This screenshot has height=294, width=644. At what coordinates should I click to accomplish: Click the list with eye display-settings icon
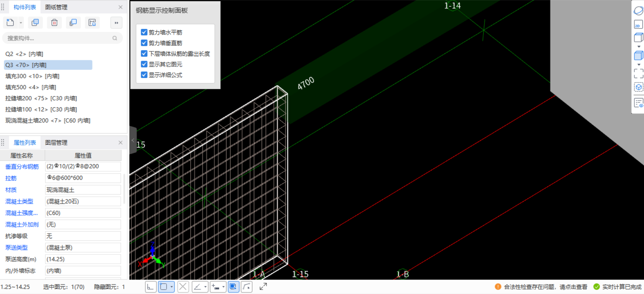[x=638, y=103]
